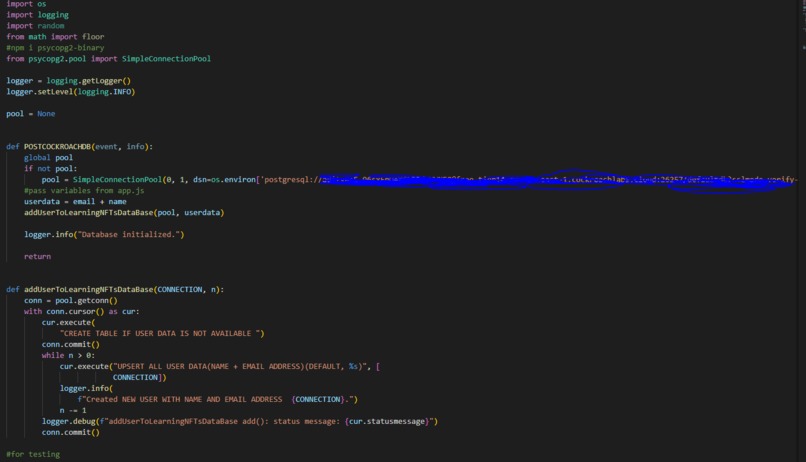The image size is (806, 462).
Task: Click the '#pass variables from app.js' comment
Action: pos(84,191)
